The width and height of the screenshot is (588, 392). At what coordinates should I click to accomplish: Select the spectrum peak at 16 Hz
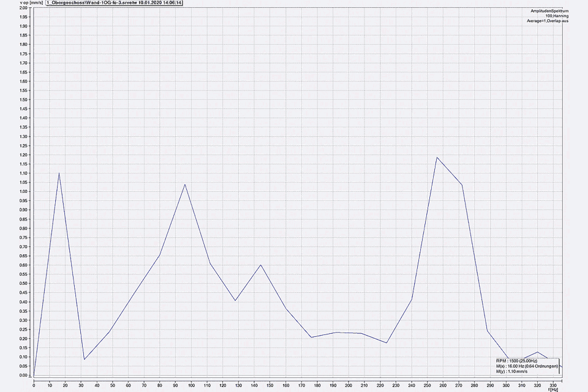point(59,173)
